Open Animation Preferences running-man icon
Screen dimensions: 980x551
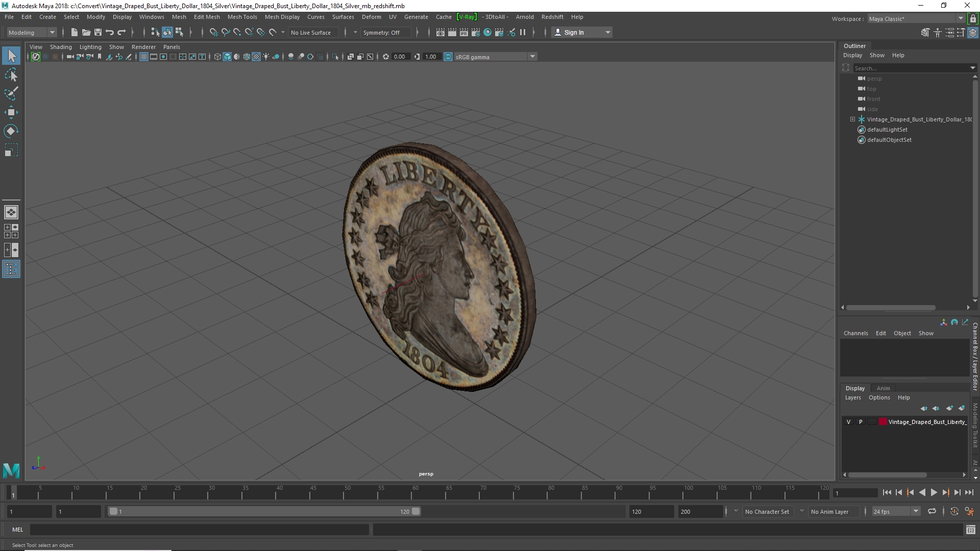click(x=969, y=511)
